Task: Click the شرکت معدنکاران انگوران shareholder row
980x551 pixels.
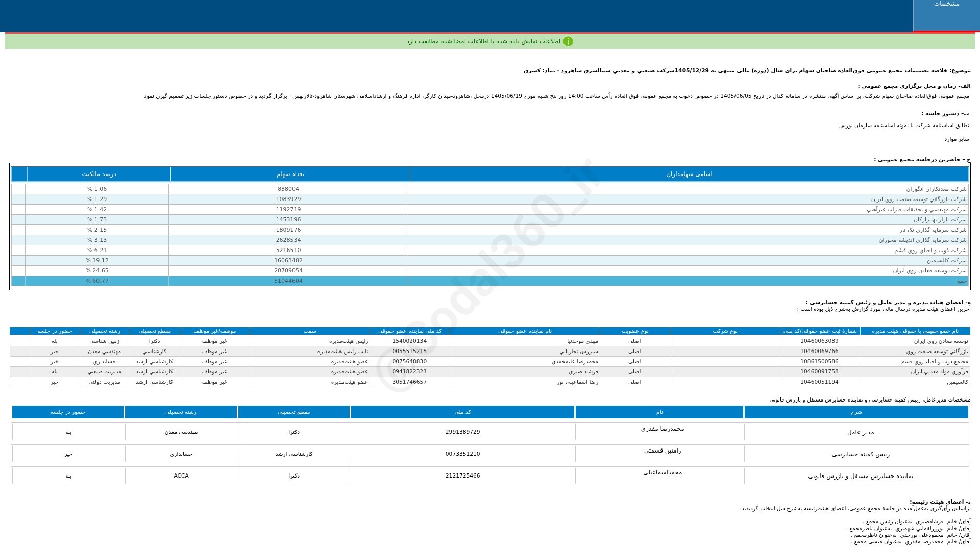Action: point(490,189)
